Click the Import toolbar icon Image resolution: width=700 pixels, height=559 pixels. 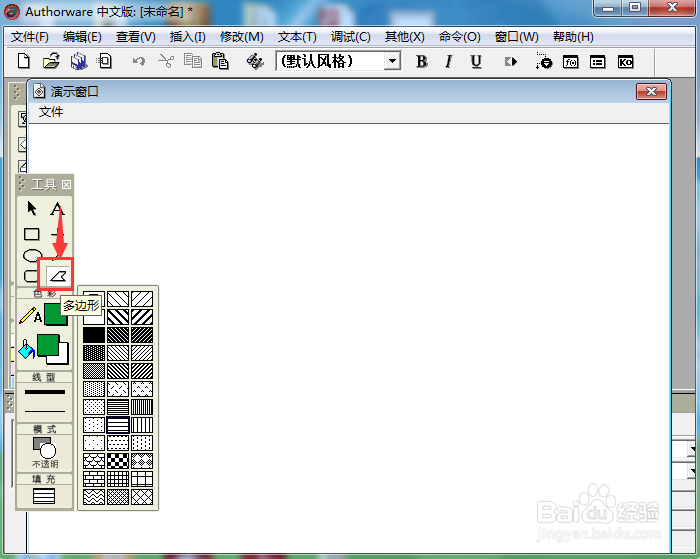click(x=104, y=61)
